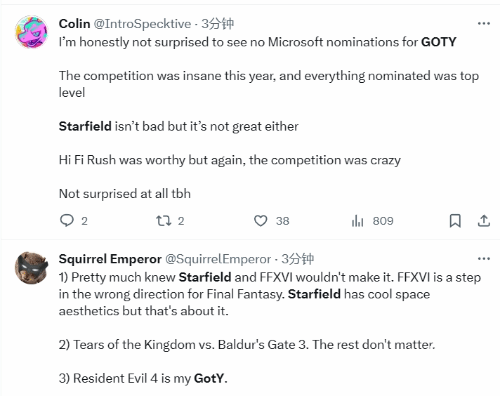Image resolution: width=500 pixels, height=396 pixels.
Task: Open timestamp of Colin's tweet
Action: coord(217,24)
